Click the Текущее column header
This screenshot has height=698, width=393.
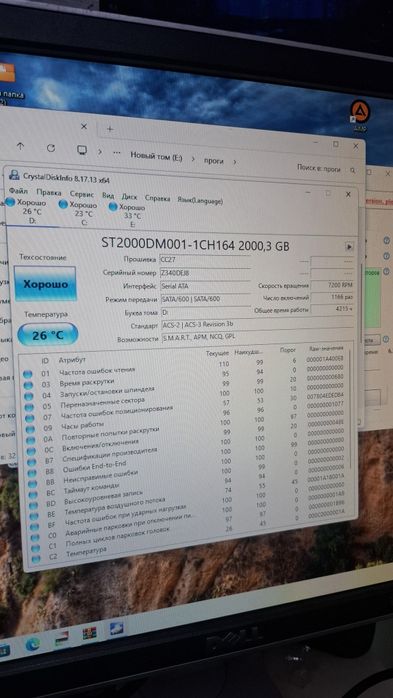(x=217, y=353)
